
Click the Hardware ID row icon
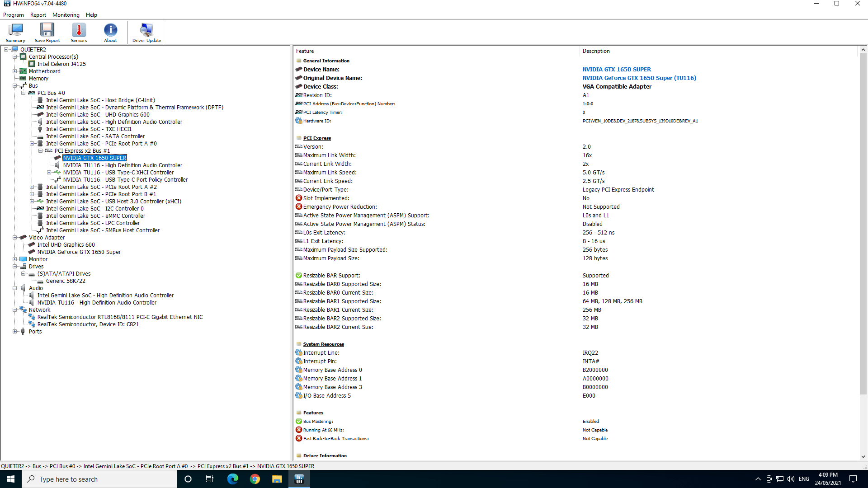298,121
